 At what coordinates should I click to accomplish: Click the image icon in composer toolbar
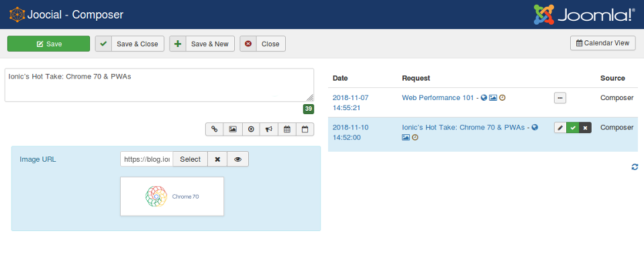pos(233,129)
